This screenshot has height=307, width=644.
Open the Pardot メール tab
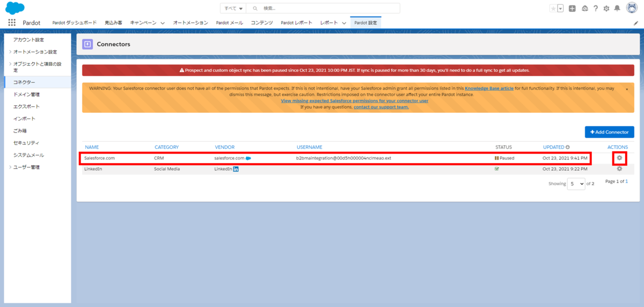(229, 23)
